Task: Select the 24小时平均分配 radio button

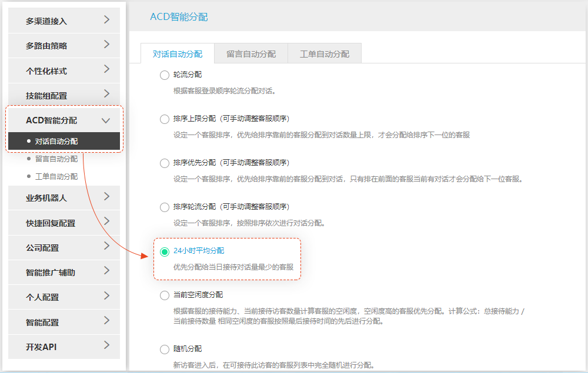Action: click(164, 251)
